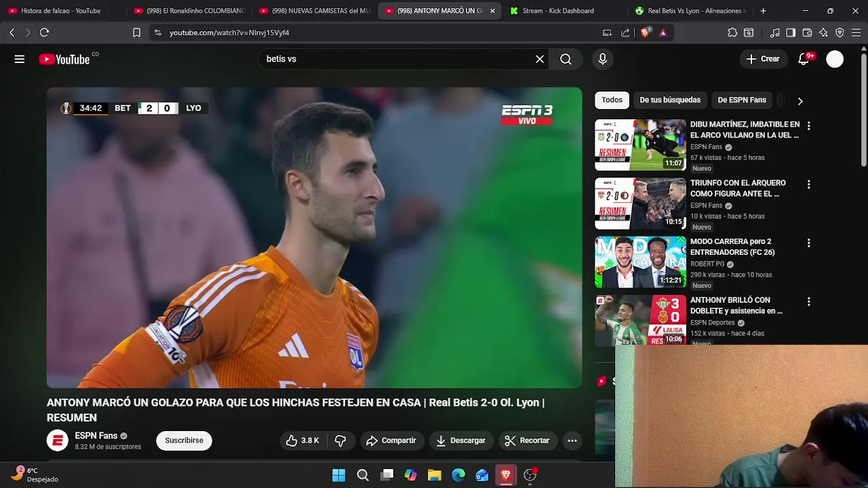Open ESPN Fans channel name
This screenshot has height=488, width=868.
(x=96, y=436)
